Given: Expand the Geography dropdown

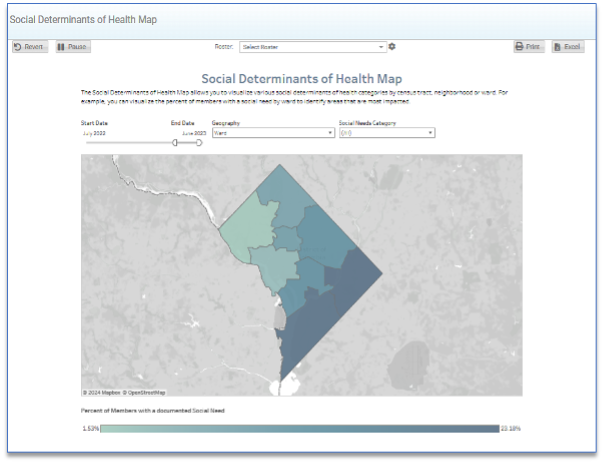Looking at the screenshot, I should [272, 132].
